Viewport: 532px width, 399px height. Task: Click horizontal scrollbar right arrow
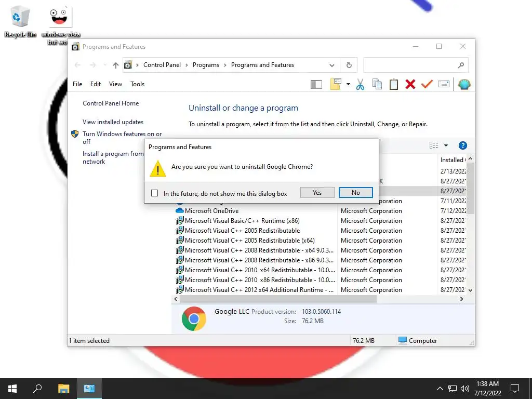(x=461, y=299)
